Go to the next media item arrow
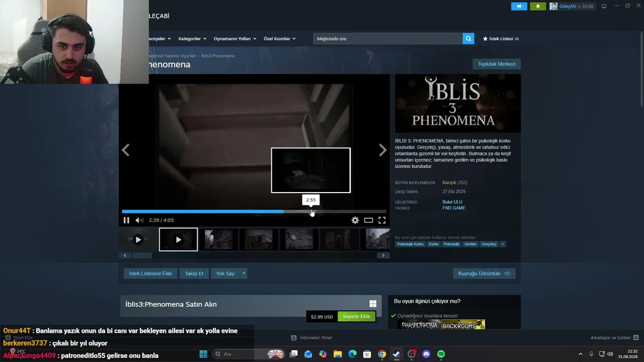This screenshot has height=362, width=644. click(x=383, y=150)
